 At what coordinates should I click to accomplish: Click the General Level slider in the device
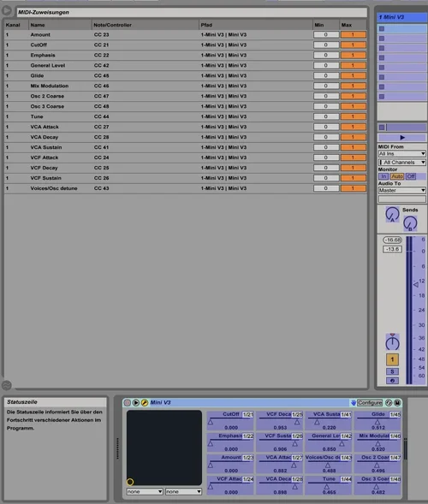[x=329, y=442]
